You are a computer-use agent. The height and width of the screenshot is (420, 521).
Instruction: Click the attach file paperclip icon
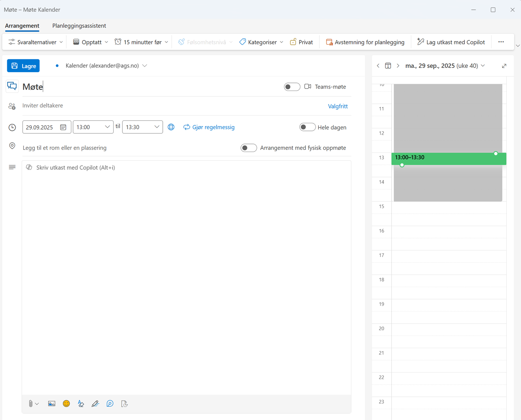click(31, 404)
